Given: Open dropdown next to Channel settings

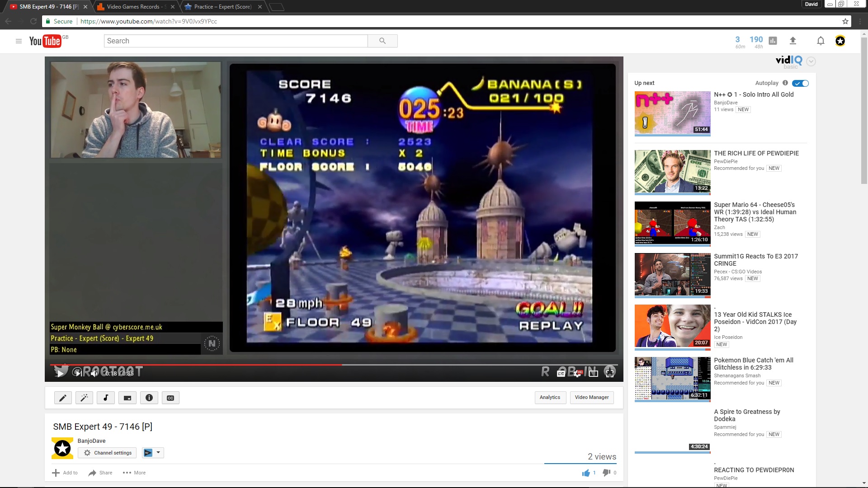Looking at the screenshot, I should [x=158, y=452].
